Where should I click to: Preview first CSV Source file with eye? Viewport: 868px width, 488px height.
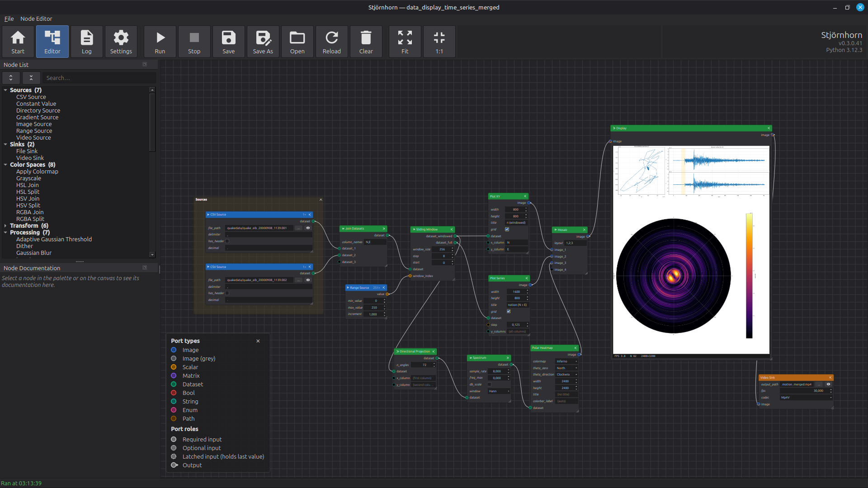308,228
